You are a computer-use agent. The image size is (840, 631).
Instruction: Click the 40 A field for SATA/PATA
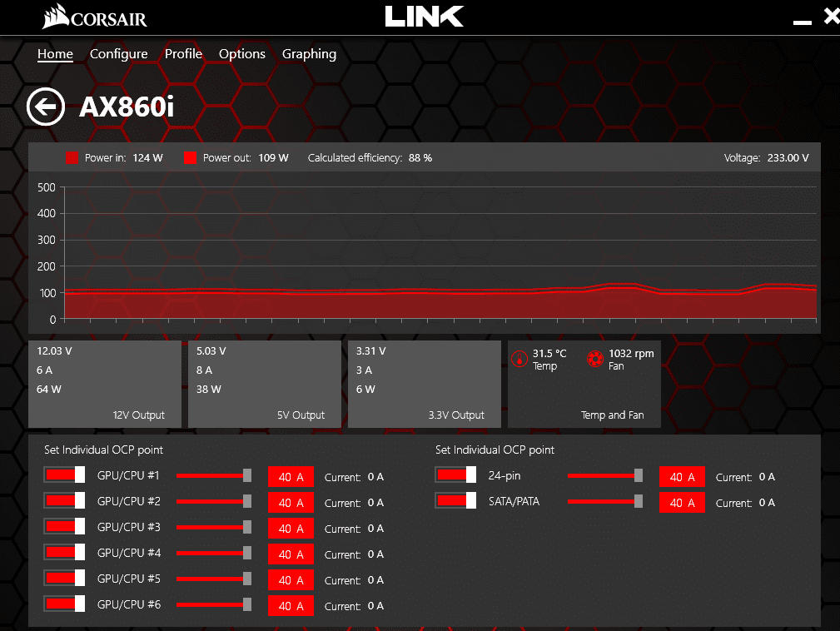(682, 503)
